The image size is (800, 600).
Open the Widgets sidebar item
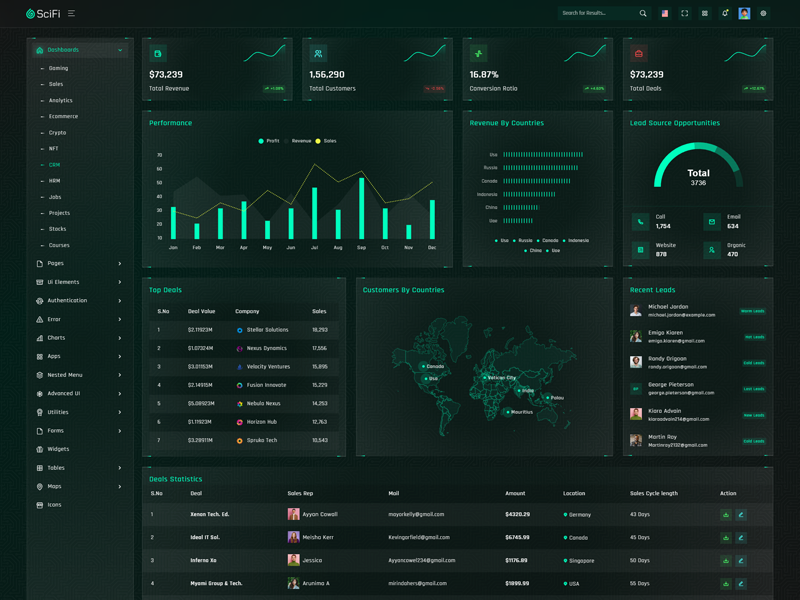point(58,449)
